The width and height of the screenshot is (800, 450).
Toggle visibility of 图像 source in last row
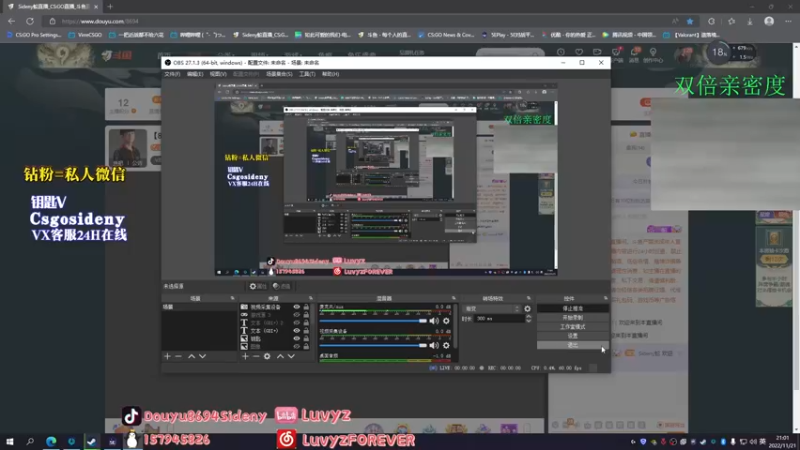(296, 346)
